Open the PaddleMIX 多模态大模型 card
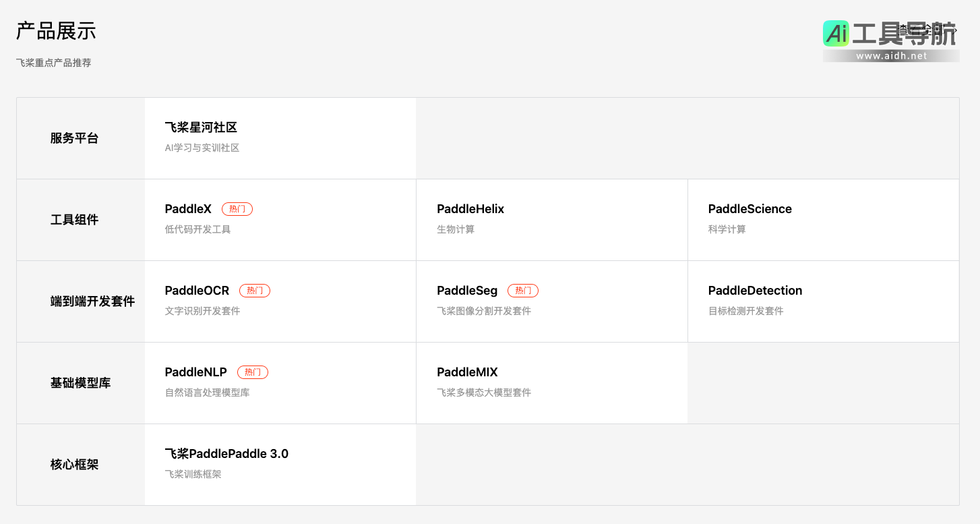The width and height of the screenshot is (980, 524). 551,382
